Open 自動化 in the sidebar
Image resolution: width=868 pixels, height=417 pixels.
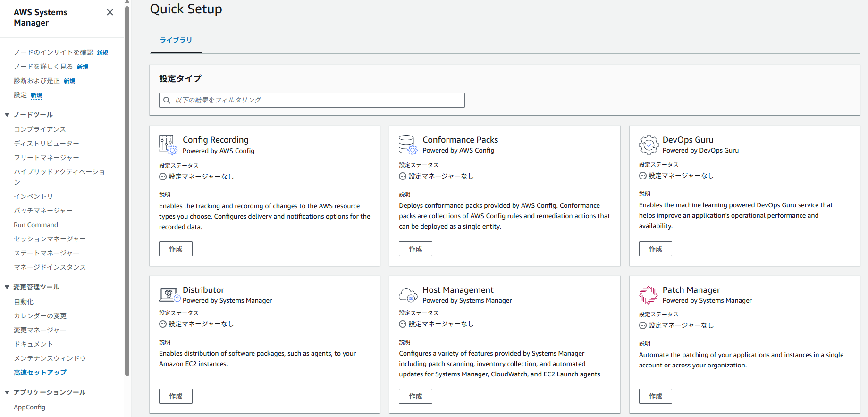[x=24, y=302]
